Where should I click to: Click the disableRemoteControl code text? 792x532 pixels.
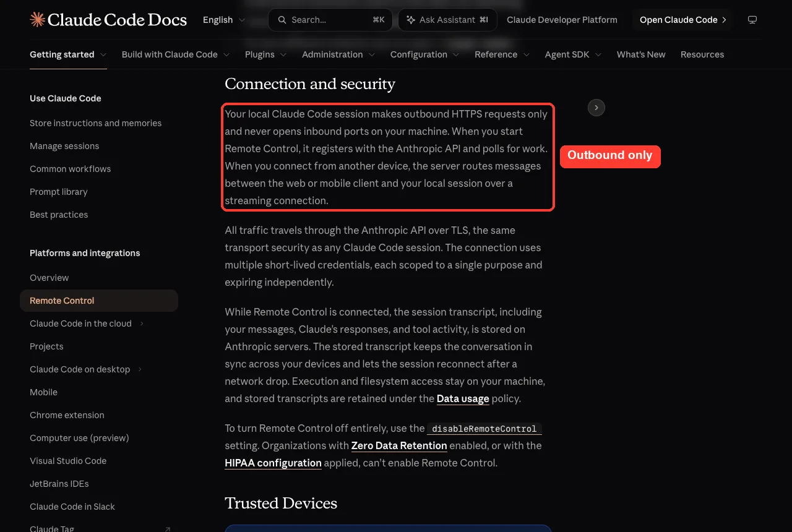click(484, 429)
